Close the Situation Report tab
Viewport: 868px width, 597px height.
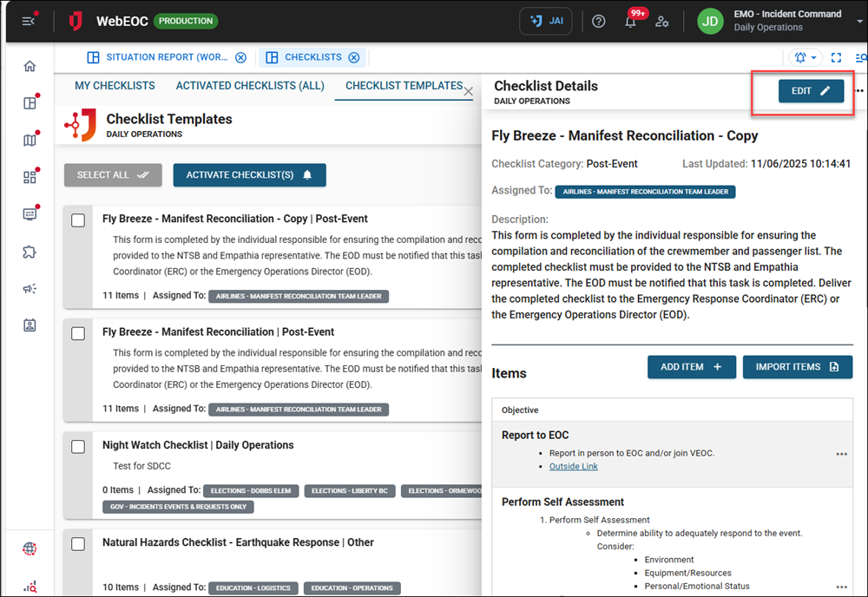click(240, 58)
